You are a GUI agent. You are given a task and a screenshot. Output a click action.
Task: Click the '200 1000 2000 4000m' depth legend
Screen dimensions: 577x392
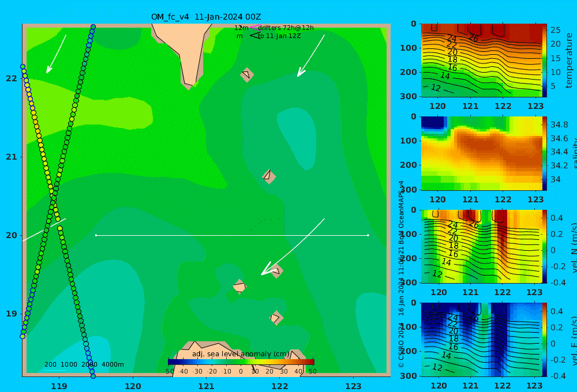[84, 364]
